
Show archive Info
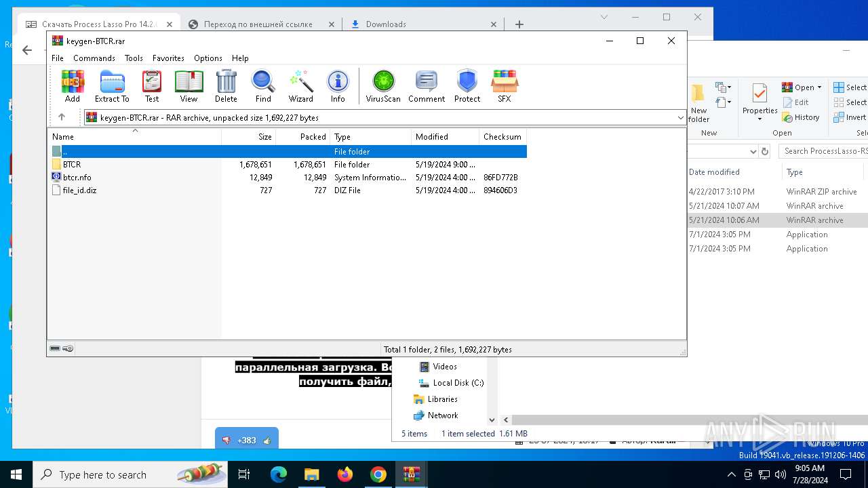click(x=338, y=86)
